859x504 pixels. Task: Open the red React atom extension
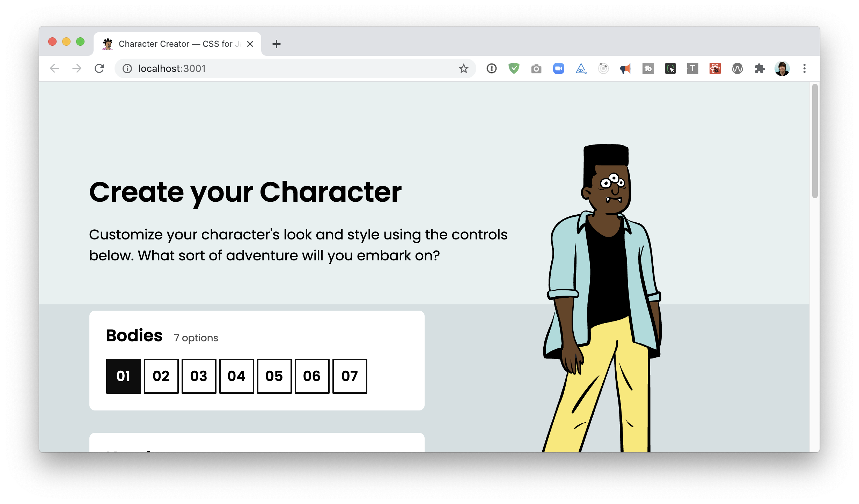[x=715, y=68]
